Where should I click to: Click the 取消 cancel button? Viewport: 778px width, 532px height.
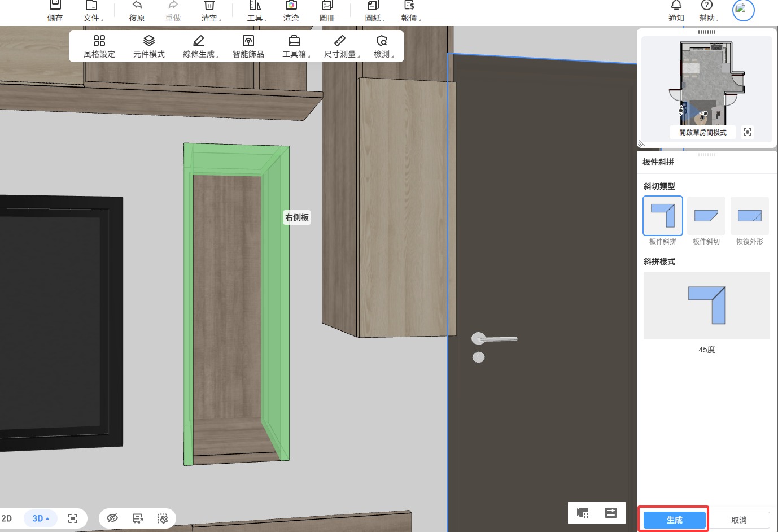pos(738,520)
